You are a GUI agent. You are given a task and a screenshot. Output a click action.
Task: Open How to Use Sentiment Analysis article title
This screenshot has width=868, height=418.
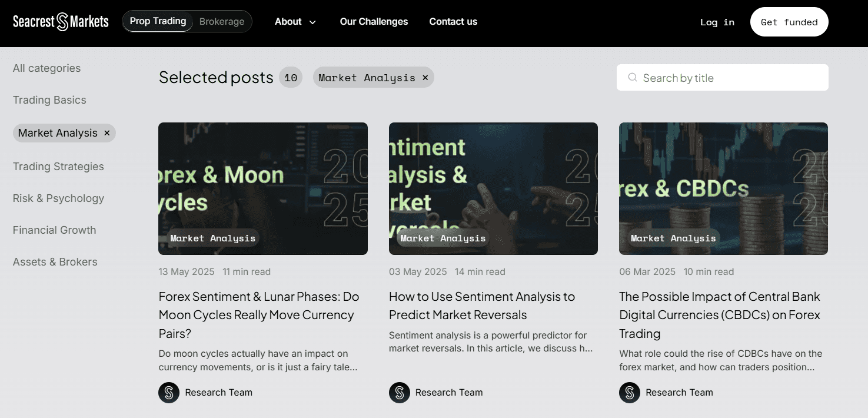click(481, 306)
